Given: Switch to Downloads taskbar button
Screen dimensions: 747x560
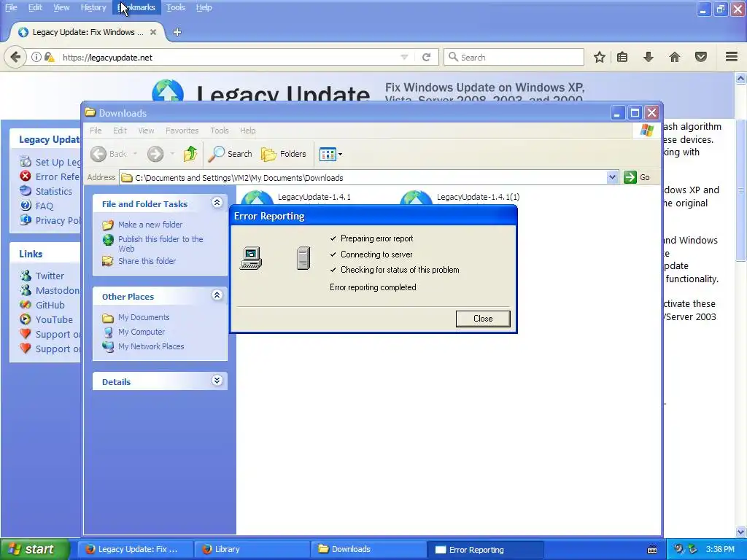Looking at the screenshot, I should (x=368, y=550).
